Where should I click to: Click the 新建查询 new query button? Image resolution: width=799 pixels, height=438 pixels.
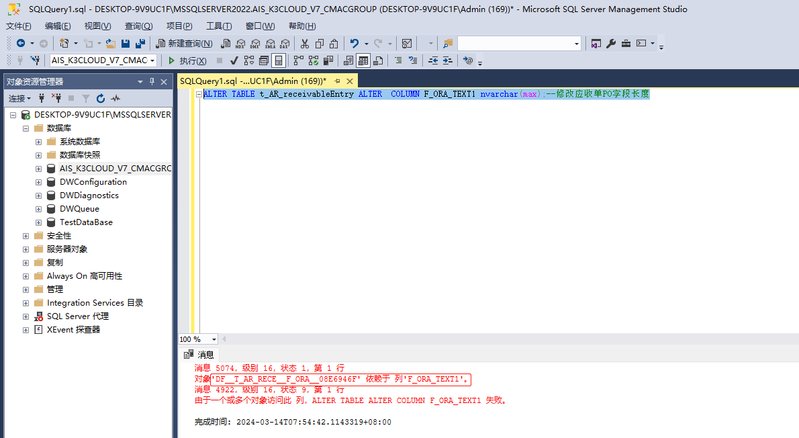coord(184,43)
